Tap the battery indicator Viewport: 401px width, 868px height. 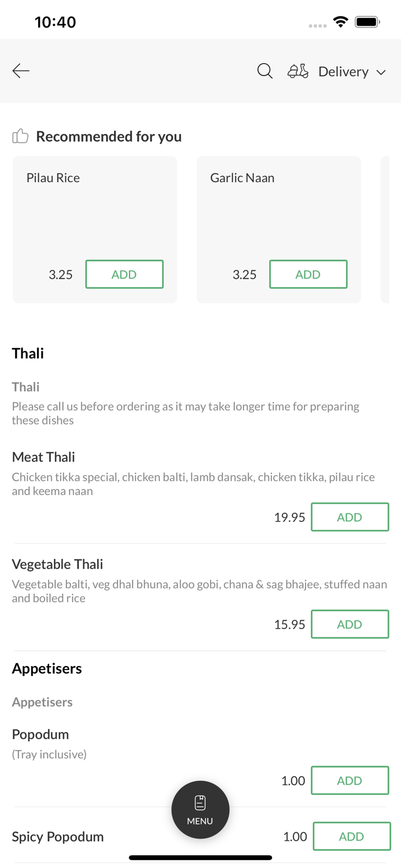[367, 21]
